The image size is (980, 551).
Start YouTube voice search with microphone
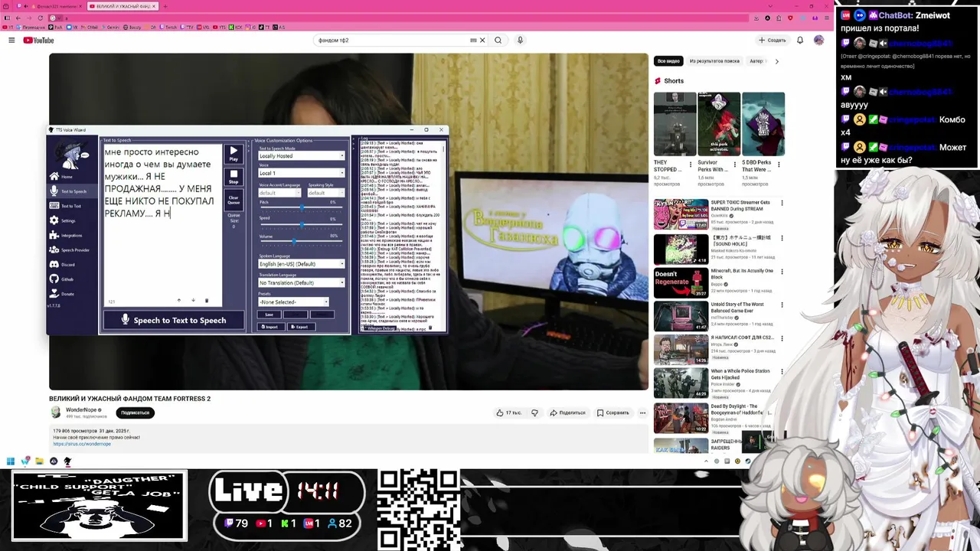(520, 41)
